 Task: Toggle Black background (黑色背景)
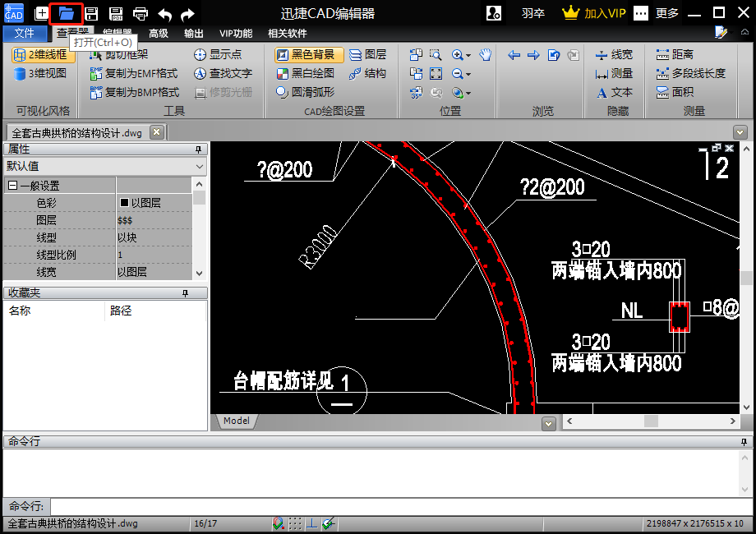pos(309,54)
